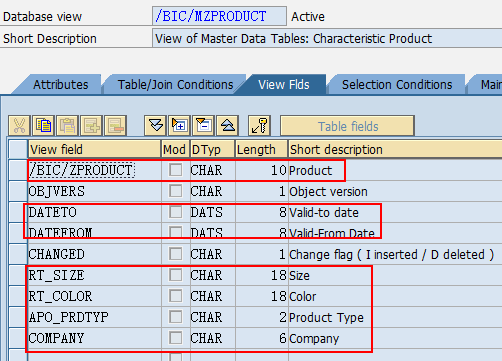Select the View Flds tab

283,84
